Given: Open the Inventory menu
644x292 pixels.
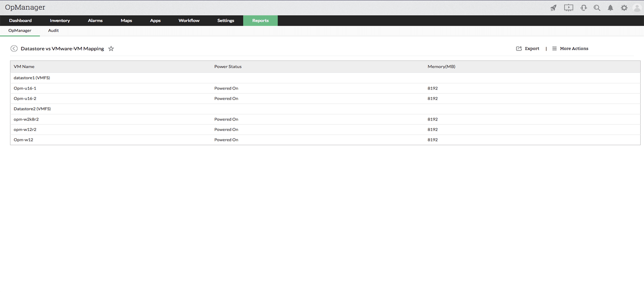Looking at the screenshot, I should (60, 20).
